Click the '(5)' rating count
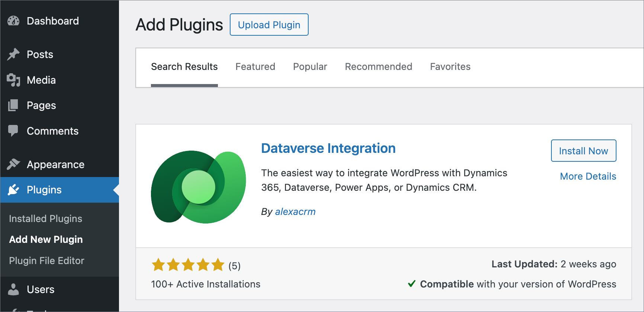Image resolution: width=644 pixels, height=312 pixels. pyautogui.click(x=235, y=266)
